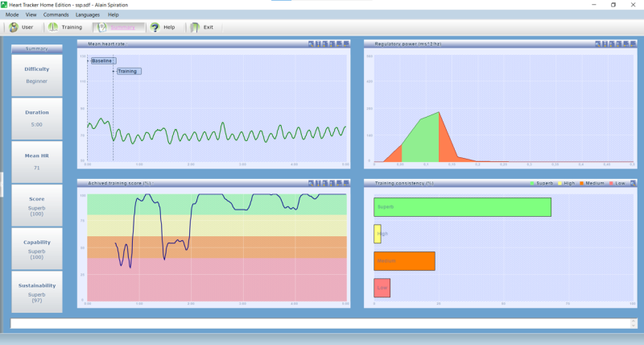The height and width of the screenshot is (345, 644).
Task: Click the Summary sidebar header
Action: [x=37, y=48]
